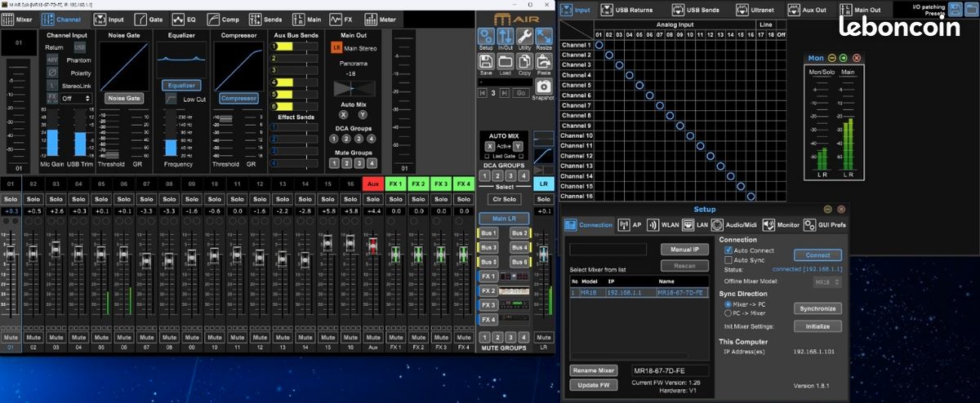This screenshot has width=980, height=403.
Task: Save scene with the floppy Save icon
Action: pyautogui.click(x=486, y=61)
